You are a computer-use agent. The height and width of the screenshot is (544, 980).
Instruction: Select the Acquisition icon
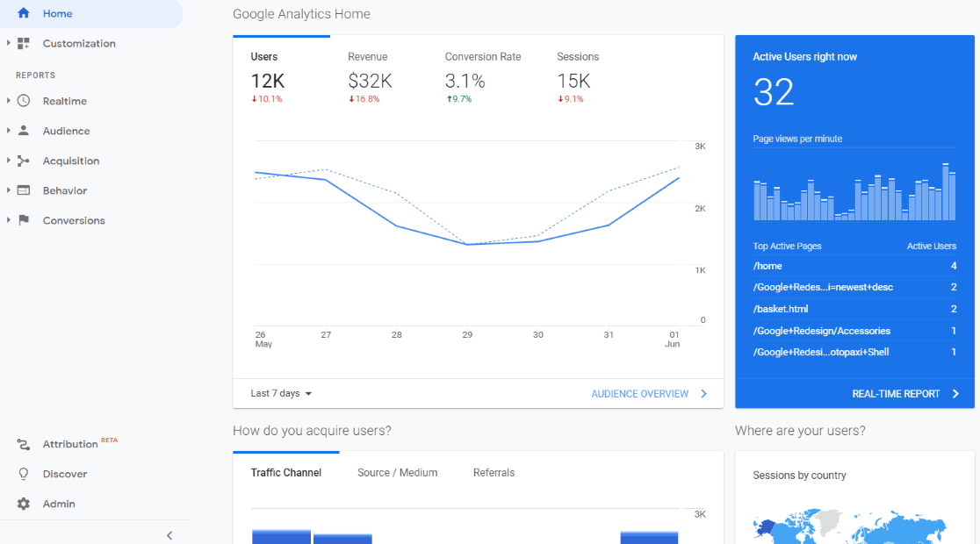pos(24,161)
